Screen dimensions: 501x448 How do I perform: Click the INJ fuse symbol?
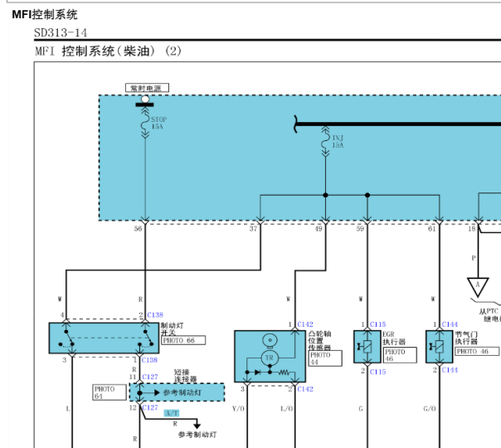coord(325,141)
